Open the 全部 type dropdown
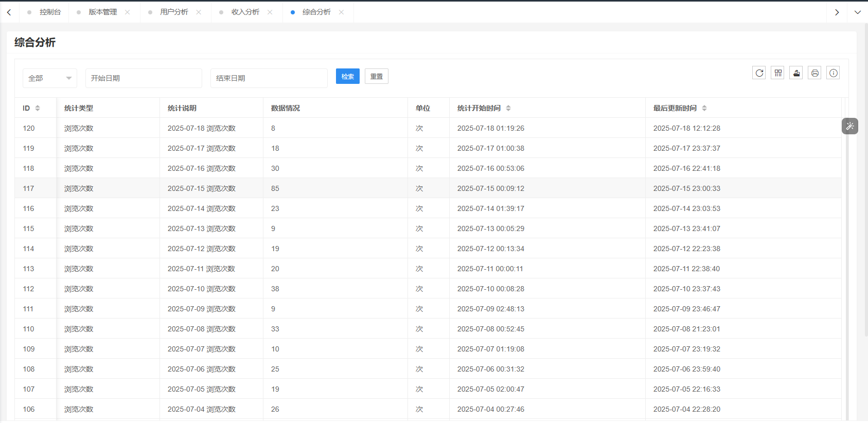Viewport: 868px width, 423px height. click(x=50, y=78)
